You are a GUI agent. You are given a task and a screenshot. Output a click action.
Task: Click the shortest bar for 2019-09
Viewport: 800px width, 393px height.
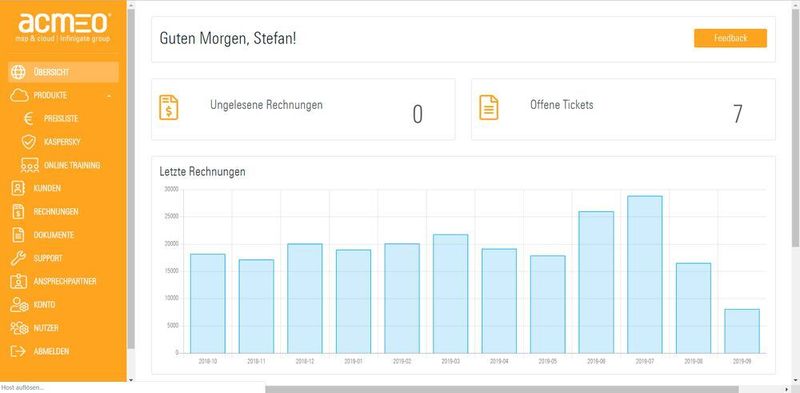pyautogui.click(x=742, y=331)
